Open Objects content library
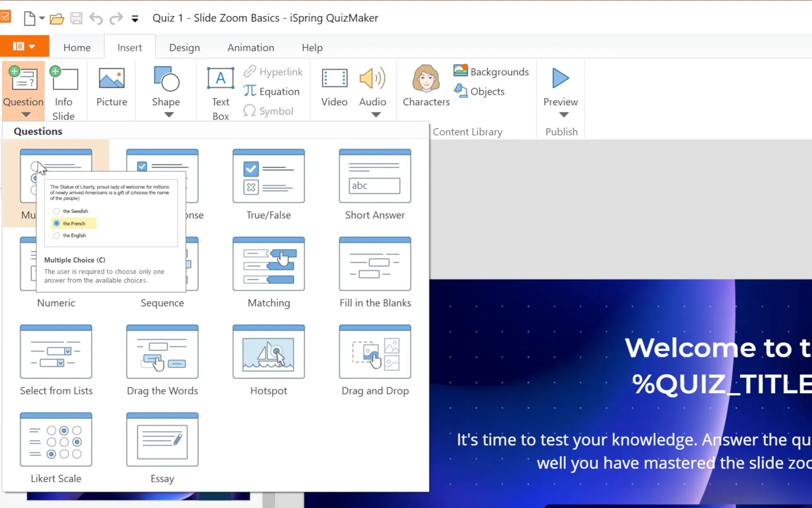The image size is (812, 508). (479, 91)
